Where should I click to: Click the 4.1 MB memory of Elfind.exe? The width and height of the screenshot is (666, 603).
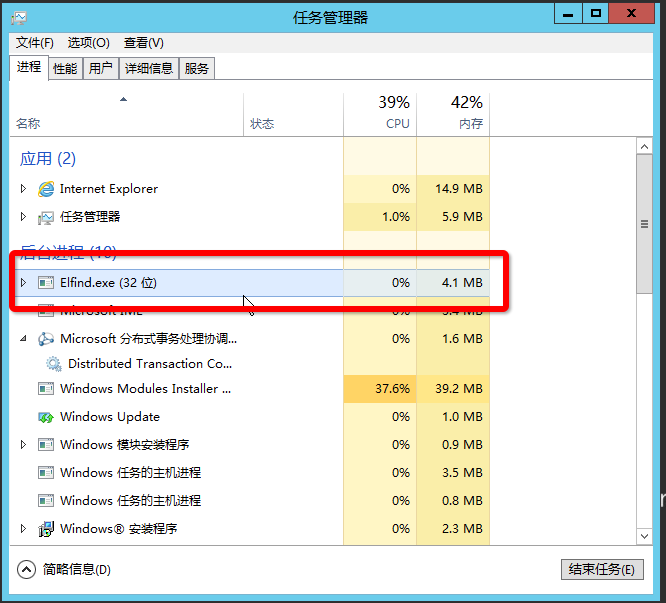coord(462,283)
